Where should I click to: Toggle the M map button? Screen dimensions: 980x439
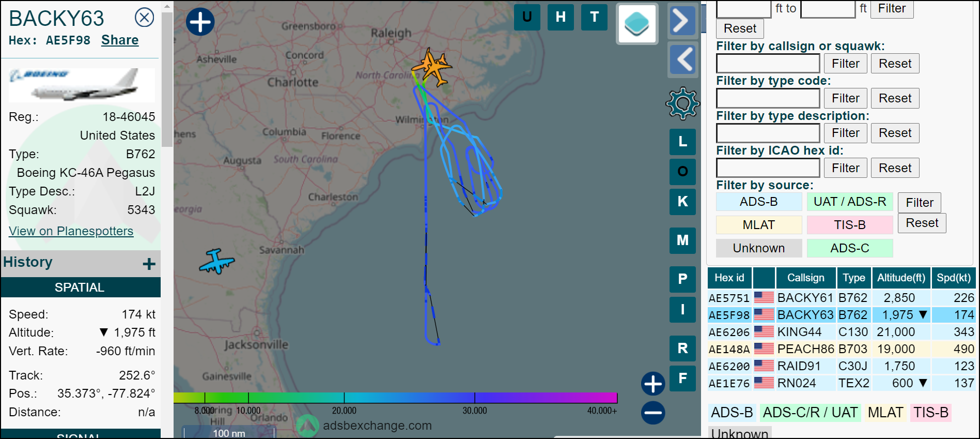point(682,240)
